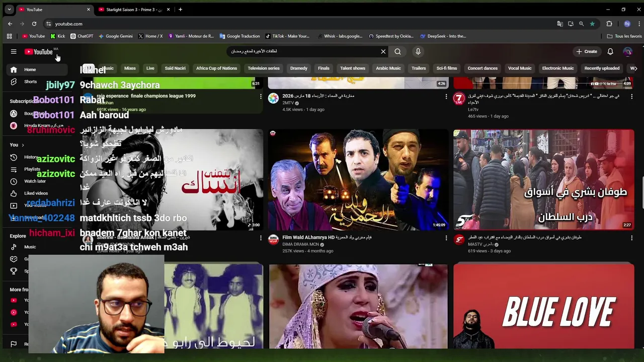Open Google Gemini bookmark
644x362 pixels.
tap(116, 36)
